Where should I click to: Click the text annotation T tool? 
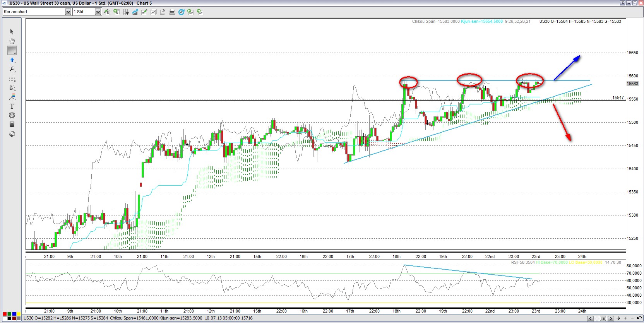click(x=12, y=106)
